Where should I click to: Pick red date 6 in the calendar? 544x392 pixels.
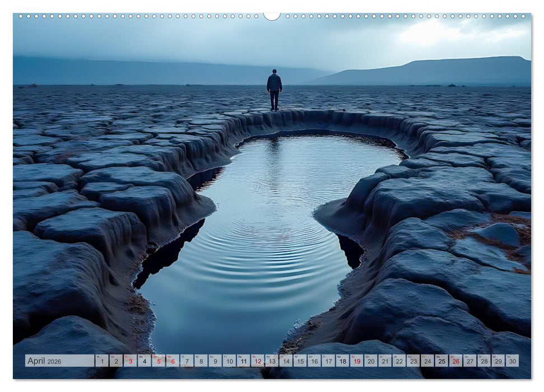[173, 361]
